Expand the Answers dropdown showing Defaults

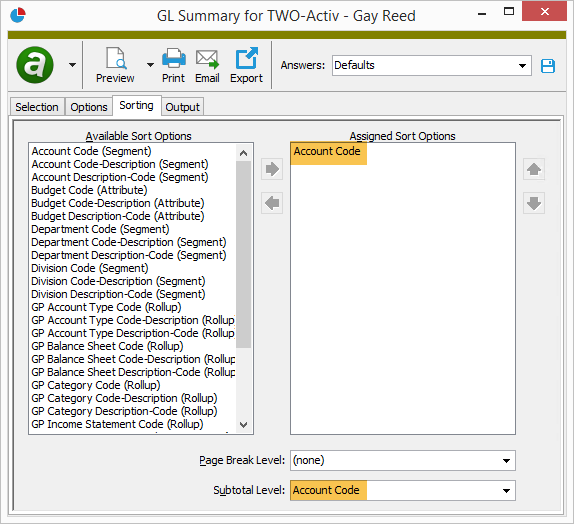[522, 66]
